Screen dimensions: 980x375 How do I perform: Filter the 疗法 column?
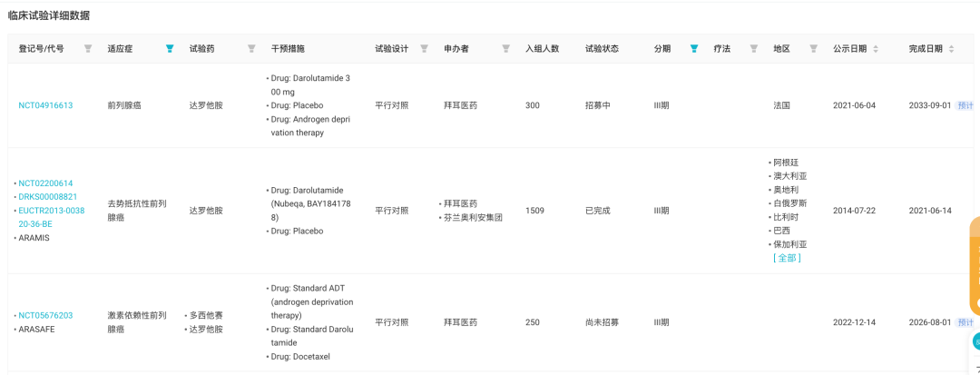[x=754, y=49]
